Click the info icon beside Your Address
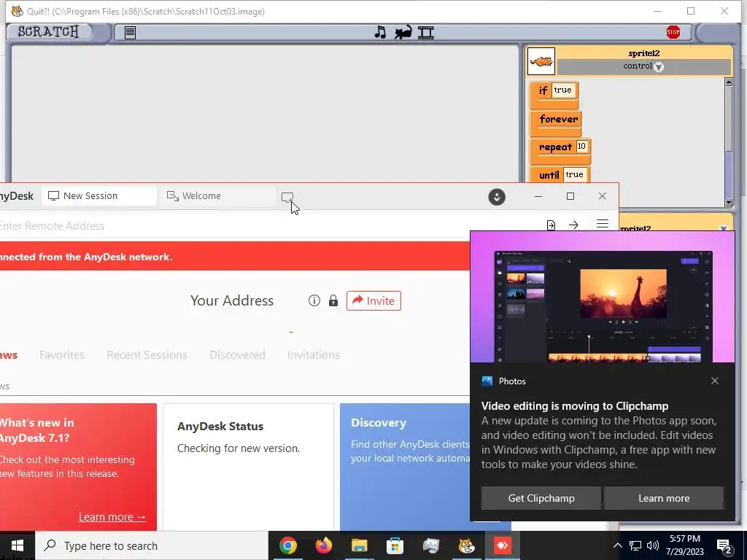 (314, 300)
